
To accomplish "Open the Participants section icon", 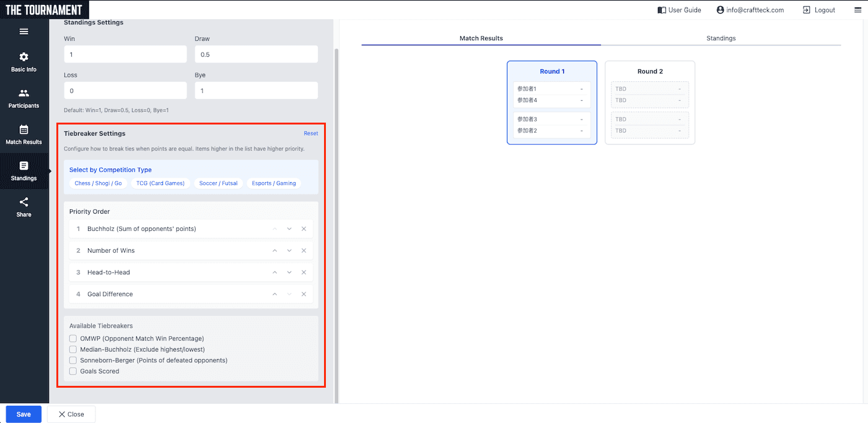I will (24, 94).
